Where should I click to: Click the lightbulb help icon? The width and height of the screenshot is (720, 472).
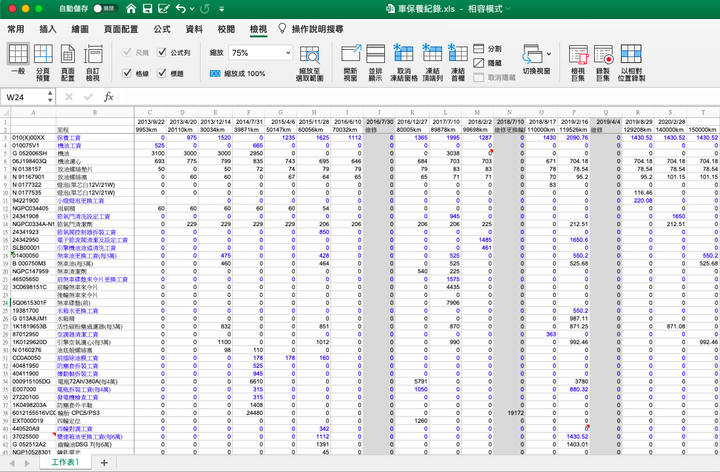pos(282,28)
